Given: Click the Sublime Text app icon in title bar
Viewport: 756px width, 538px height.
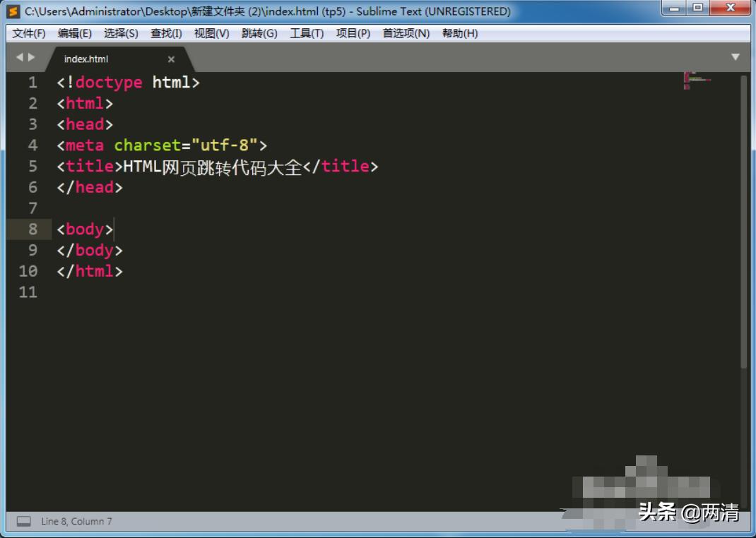Looking at the screenshot, I should (13, 11).
